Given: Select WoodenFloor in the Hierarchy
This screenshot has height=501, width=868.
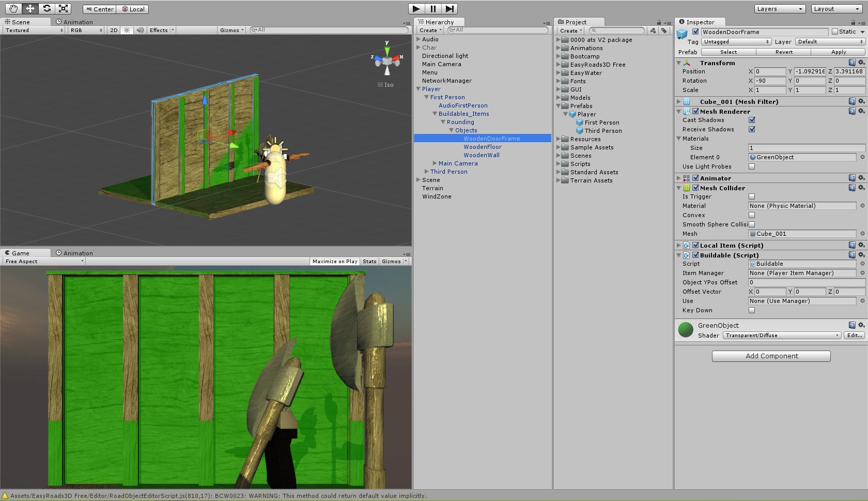Looking at the screenshot, I should 483,147.
